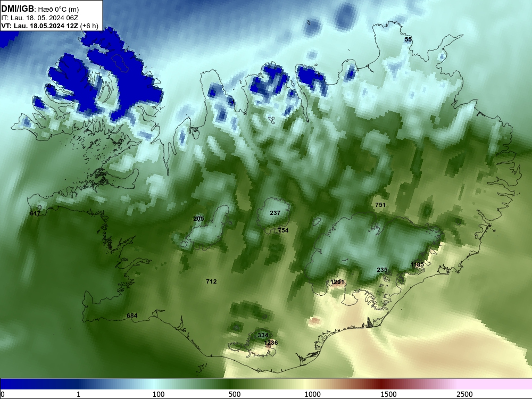The width and height of the screenshot is (532, 399).
Task: Click the 334 value label
Action: click(263, 335)
